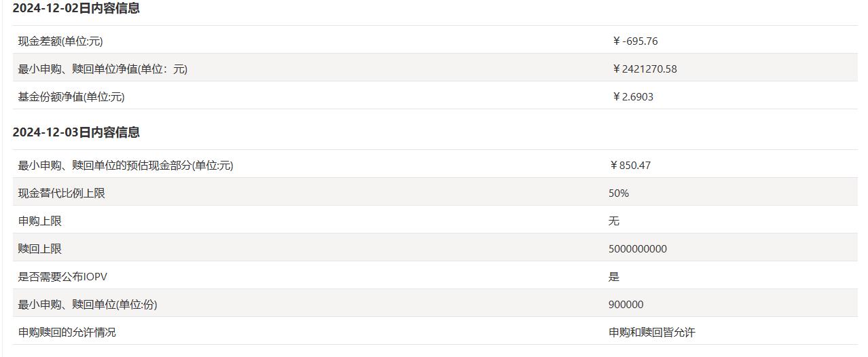Select the 最小申购、赎回单位净值 row label
The image size is (868, 357).
coord(103,69)
